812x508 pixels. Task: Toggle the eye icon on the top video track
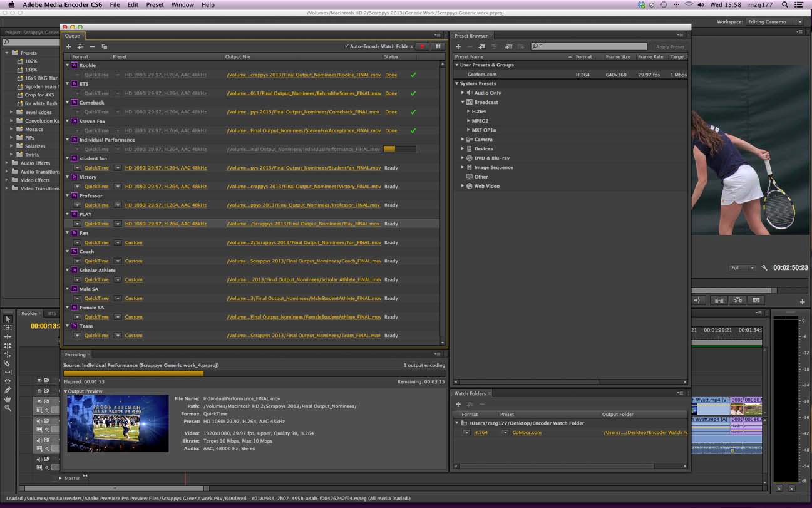(39, 380)
